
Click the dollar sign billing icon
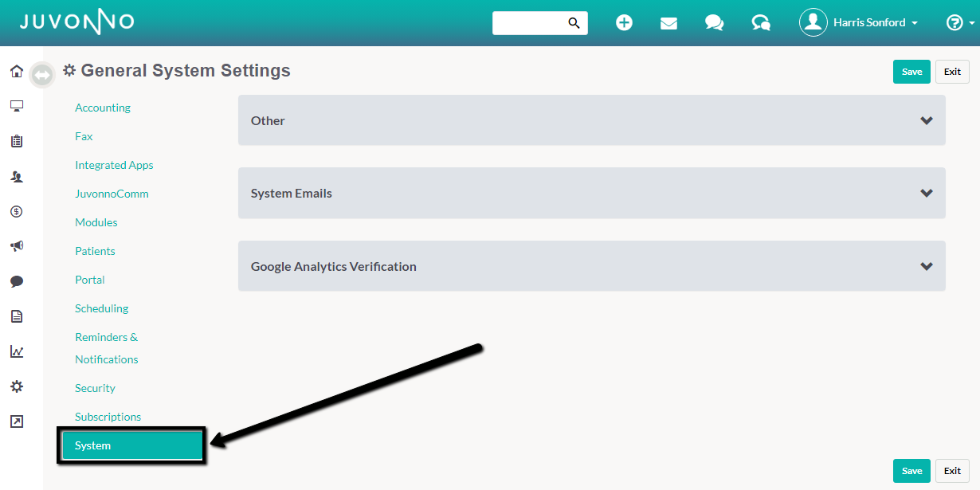point(16,211)
